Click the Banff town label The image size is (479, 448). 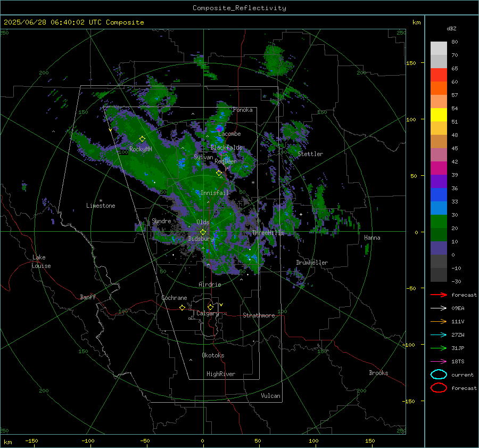click(88, 297)
